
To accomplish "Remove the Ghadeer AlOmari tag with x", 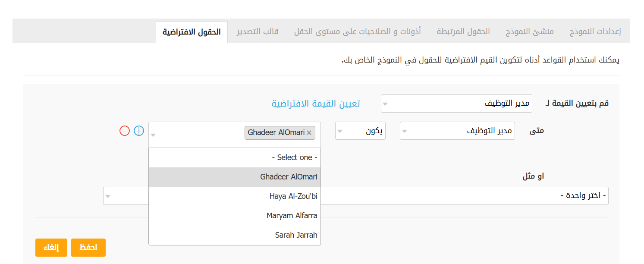I will (309, 133).
